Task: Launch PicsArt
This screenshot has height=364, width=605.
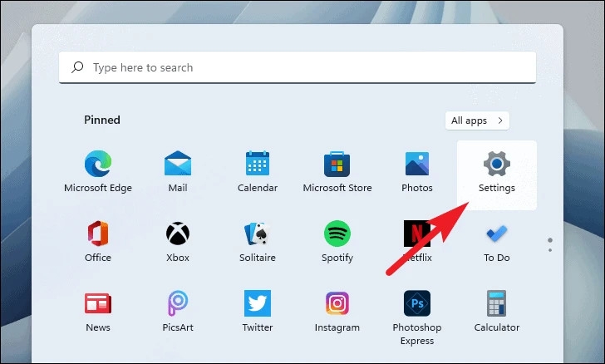Action: pos(178,311)
